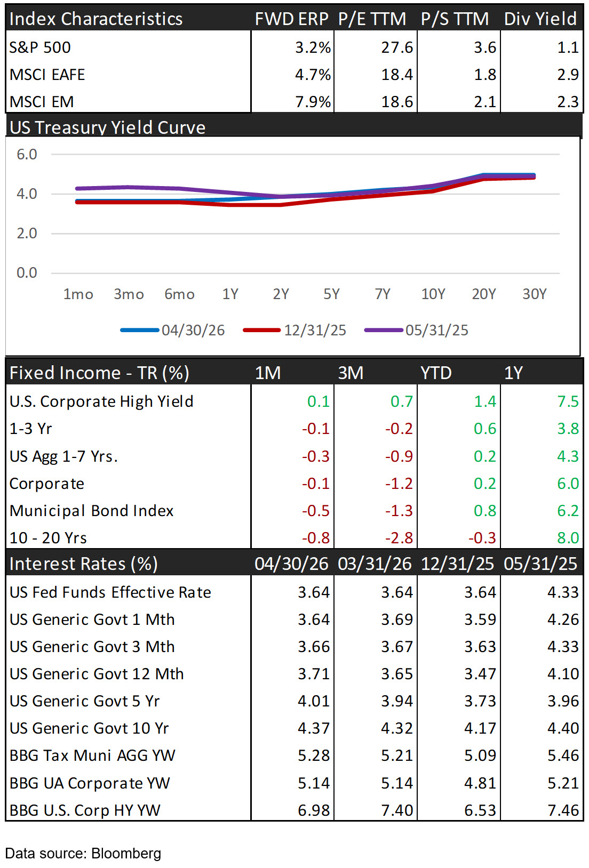Select the Index Characteristics header
The height and width of the screenshot is (868, 589).
tap(96, 19)
